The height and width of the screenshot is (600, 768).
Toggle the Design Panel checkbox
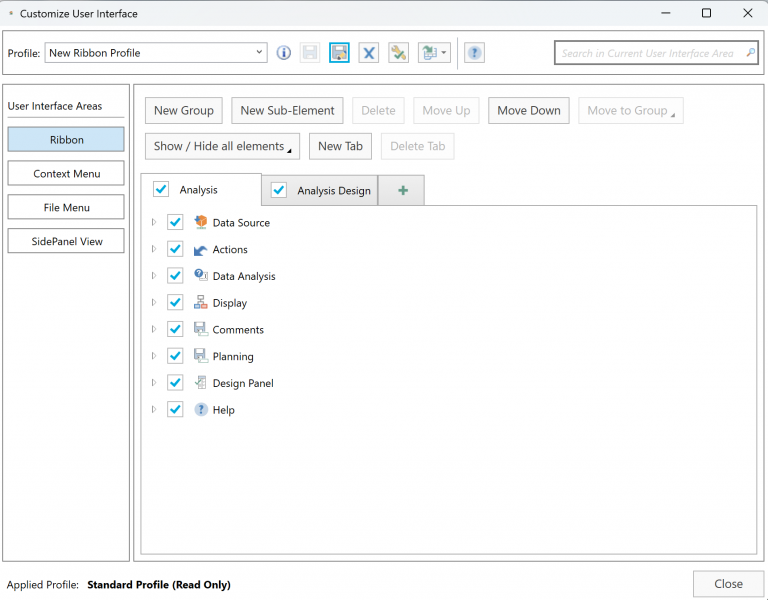click(175, 383)
